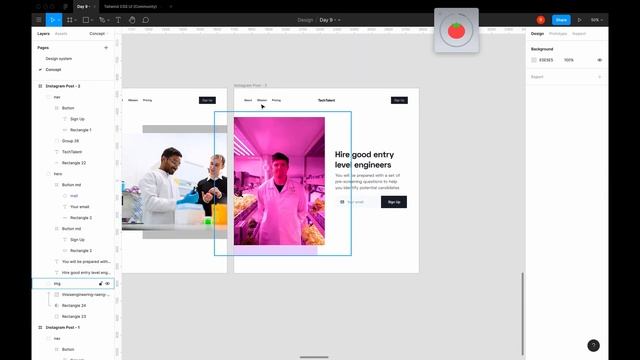
Task: Switch to the Prototype tab
Action: [x=558, y=33]
